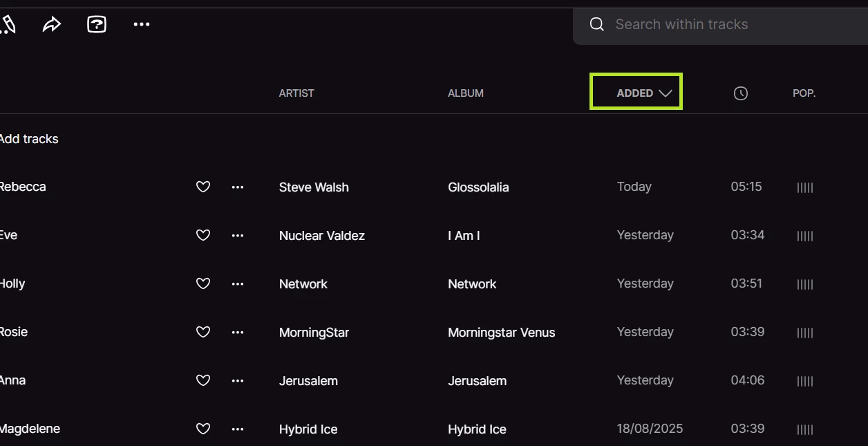Screen dimensions: 868x446
Task: Open the Jerusalem artist page
Action: click(308, 381)
